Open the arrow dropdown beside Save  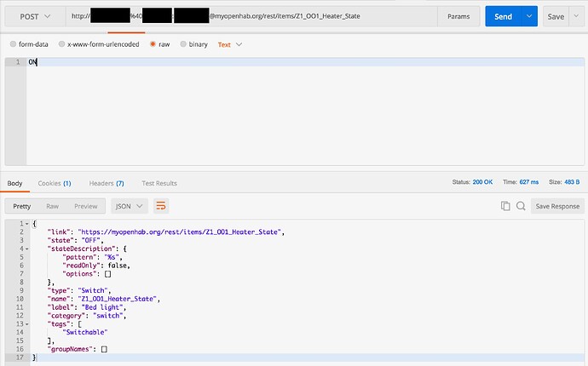pyautogui.click(x=574, y=16)
